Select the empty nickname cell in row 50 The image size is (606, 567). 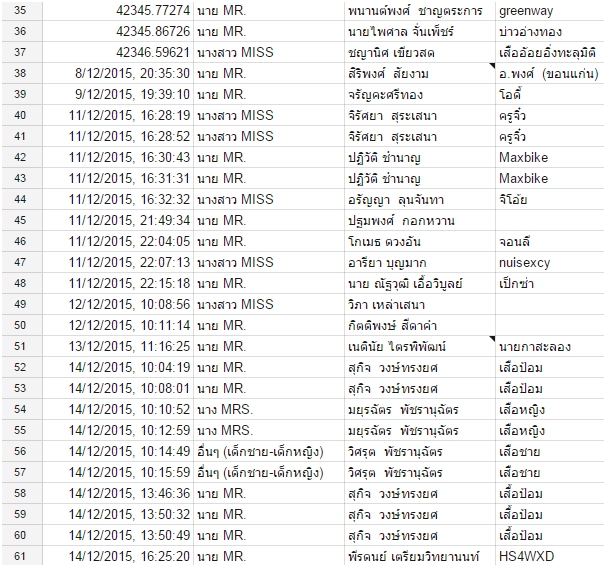(x=550, y=325)
